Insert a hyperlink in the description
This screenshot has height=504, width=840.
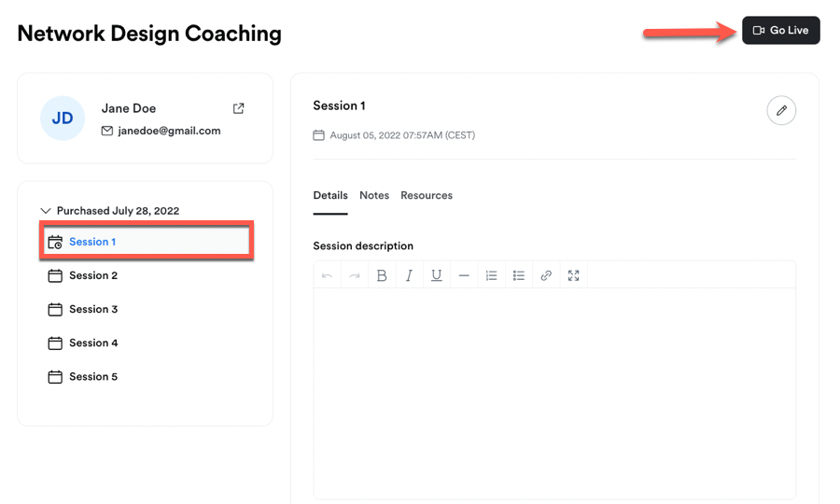(x=546, y=275)
